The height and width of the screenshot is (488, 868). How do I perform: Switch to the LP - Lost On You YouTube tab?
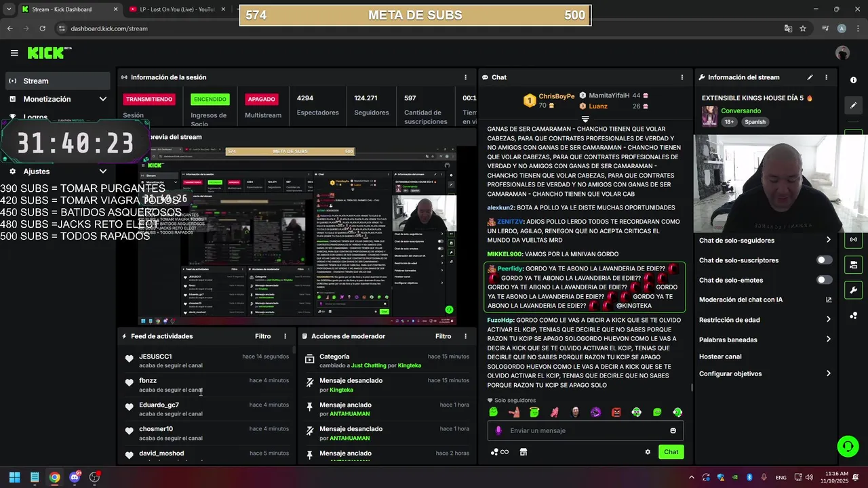pyautogui.click(x=178, y=9)
